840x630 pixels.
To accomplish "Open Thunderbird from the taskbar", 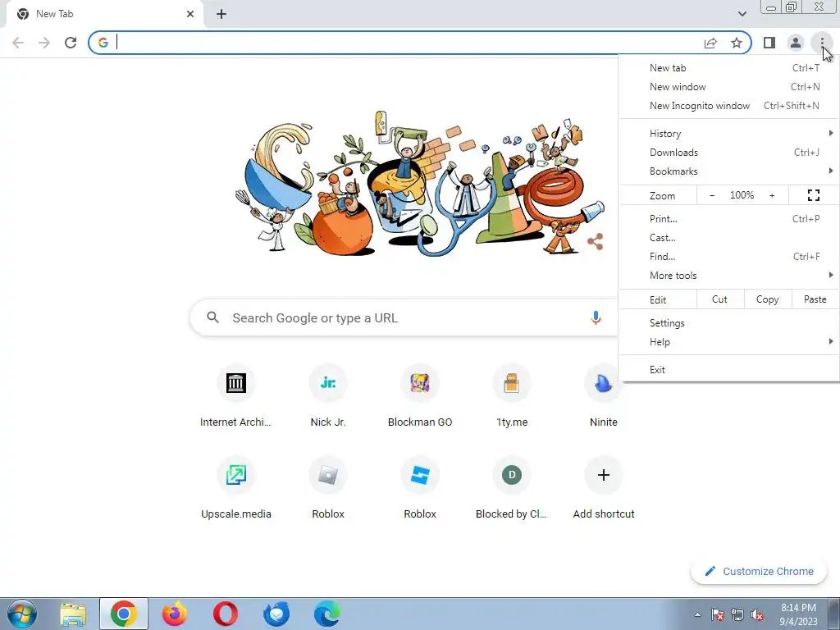I will point(276,614).
